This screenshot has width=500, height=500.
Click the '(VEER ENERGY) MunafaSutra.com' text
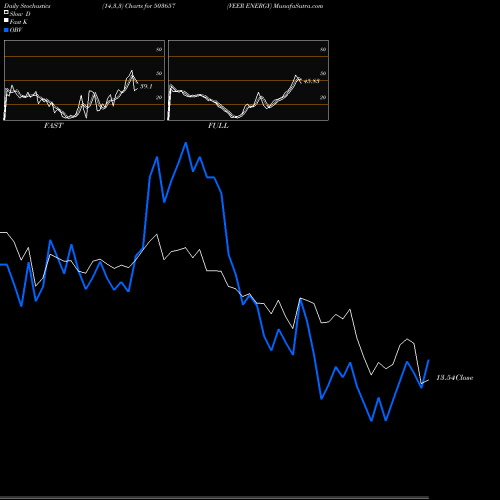[275, 6]
